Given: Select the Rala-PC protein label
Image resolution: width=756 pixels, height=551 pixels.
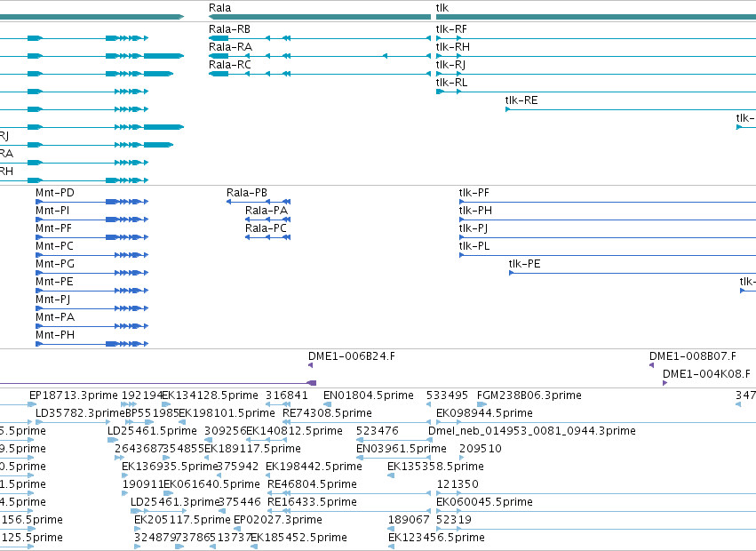Looking at the screenshot, I should coord(267,228).
